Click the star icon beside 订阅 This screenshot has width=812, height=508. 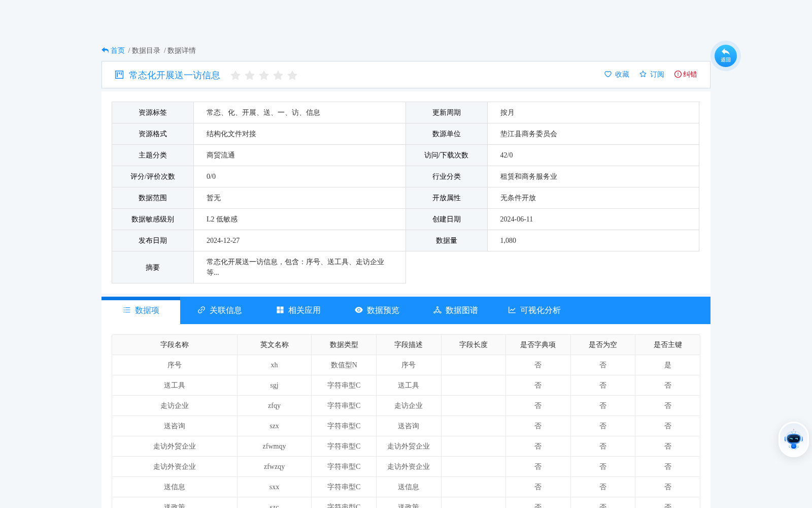643,74
